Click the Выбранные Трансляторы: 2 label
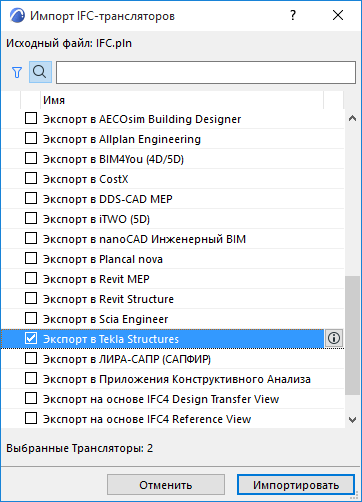This screenshot has height=502, width=362. pyautogui.click(x=80, y=448)
